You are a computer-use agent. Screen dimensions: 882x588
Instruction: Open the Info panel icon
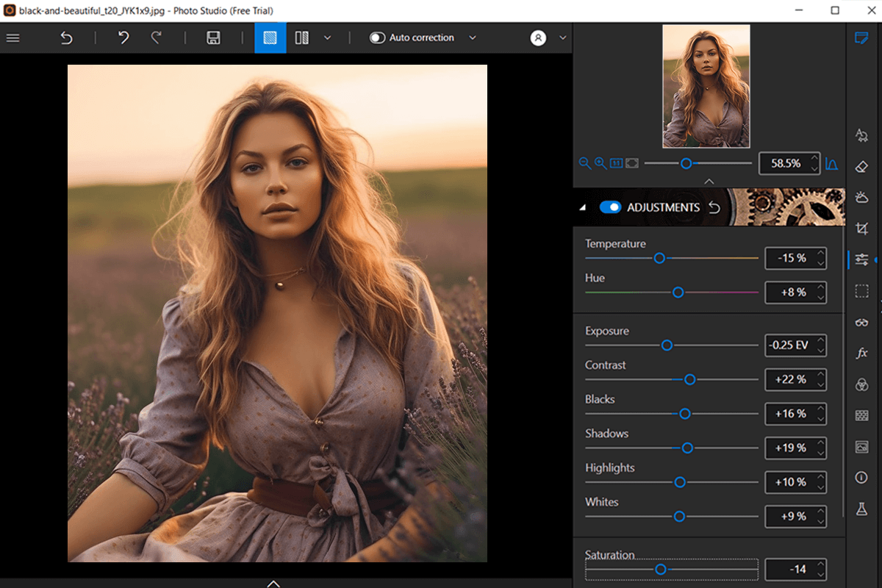(861, 477)
